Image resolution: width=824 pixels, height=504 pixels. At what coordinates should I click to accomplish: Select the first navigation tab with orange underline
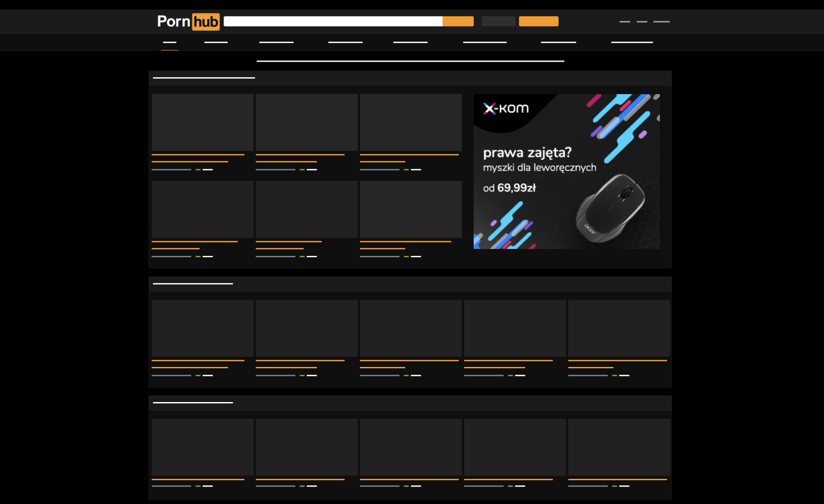(169, 43)
